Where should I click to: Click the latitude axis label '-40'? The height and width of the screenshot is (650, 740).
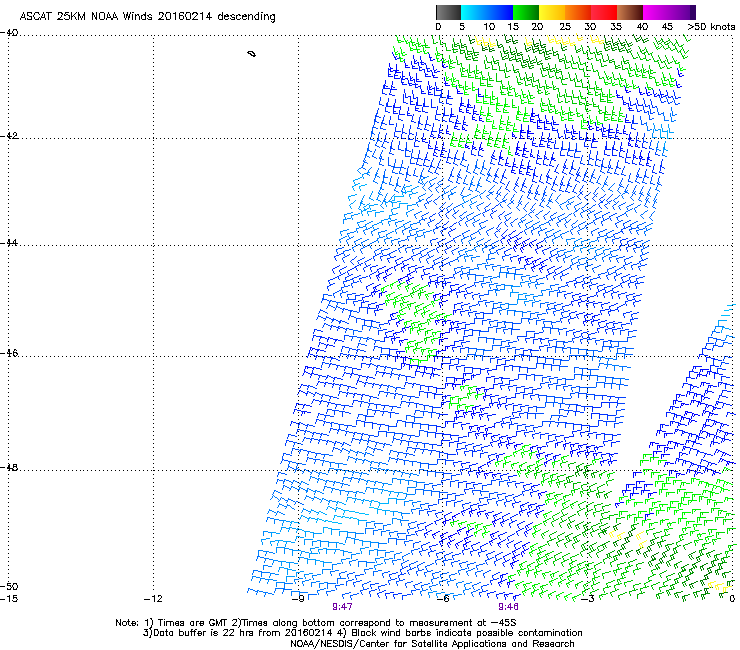click(9, 33)
